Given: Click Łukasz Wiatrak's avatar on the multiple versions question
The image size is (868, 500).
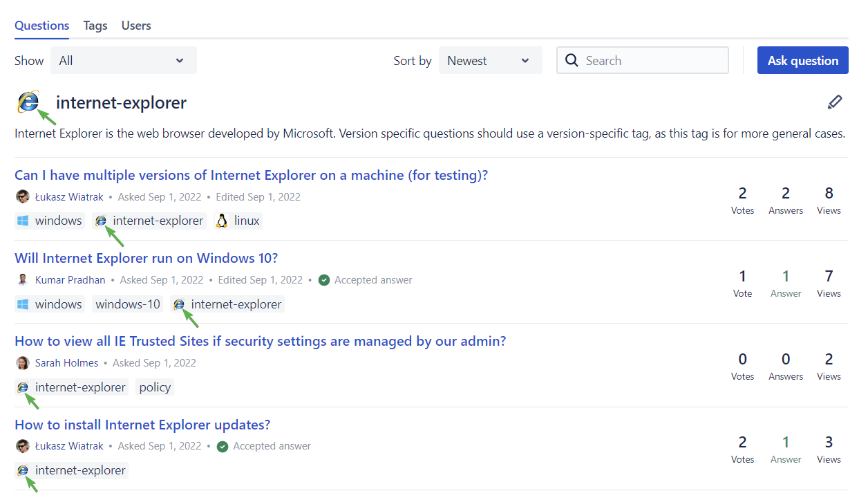Looking at the screenshot, I should (23, 197).
